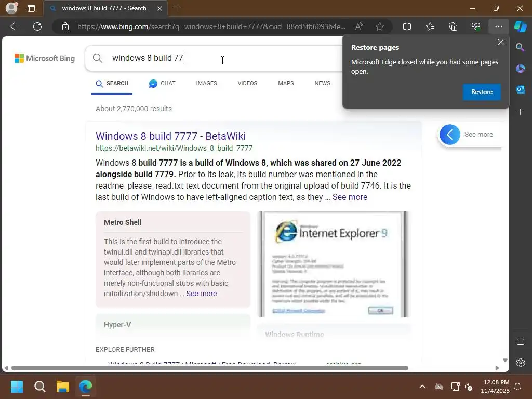Go back with the back arrow
This screenshot has height=399, width=532.
coord(14,26)
